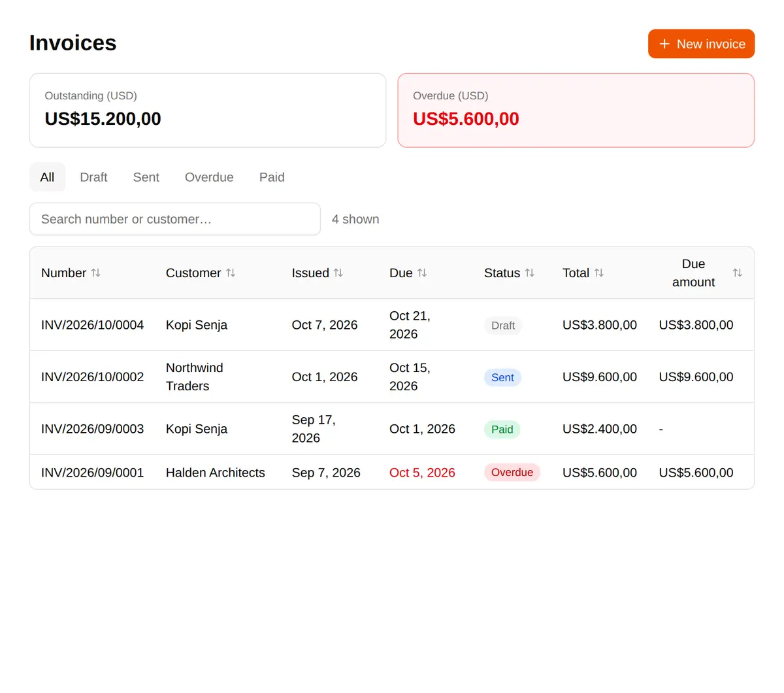
Task: Sort by Customer column icon
Action: click(x=231, y=273)
